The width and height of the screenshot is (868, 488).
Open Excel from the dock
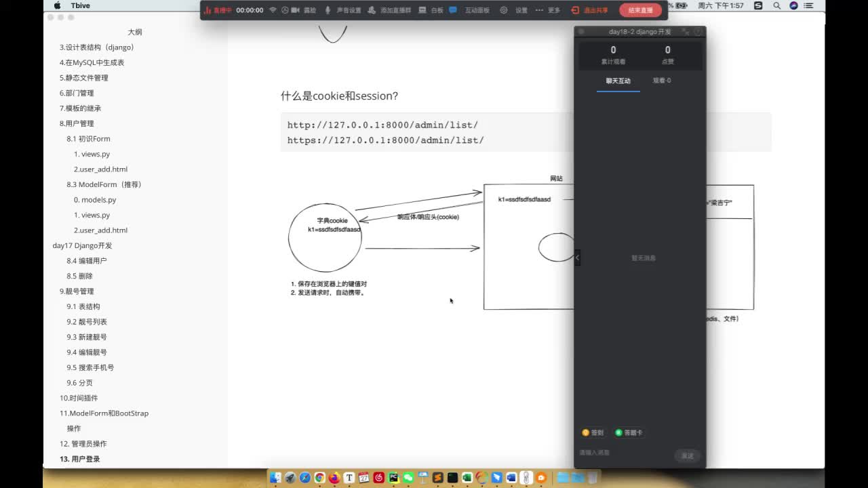tap(467, 478)
